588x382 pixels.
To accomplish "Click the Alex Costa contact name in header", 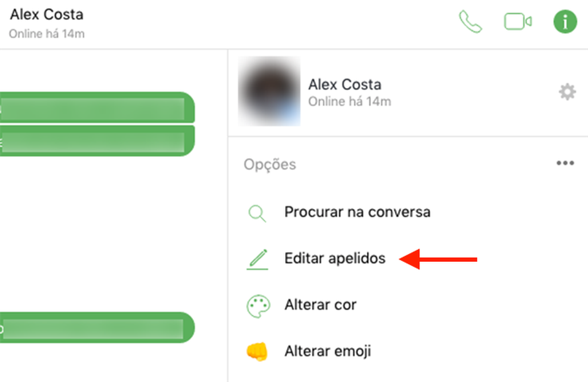I will pos(46,14).
